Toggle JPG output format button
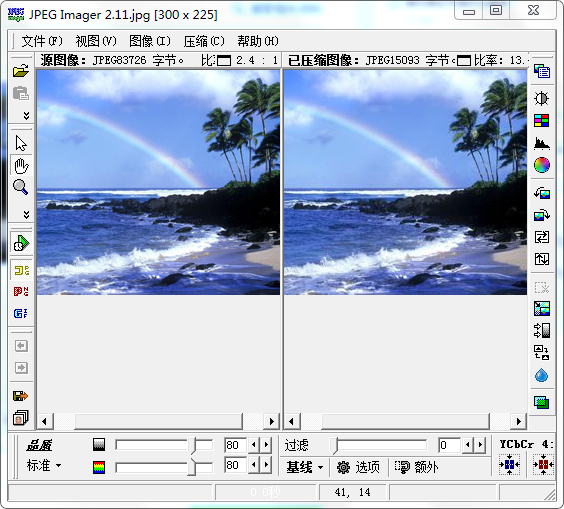Image resolution: width=564 pixels, height=509 pixels. click(21, 270)
